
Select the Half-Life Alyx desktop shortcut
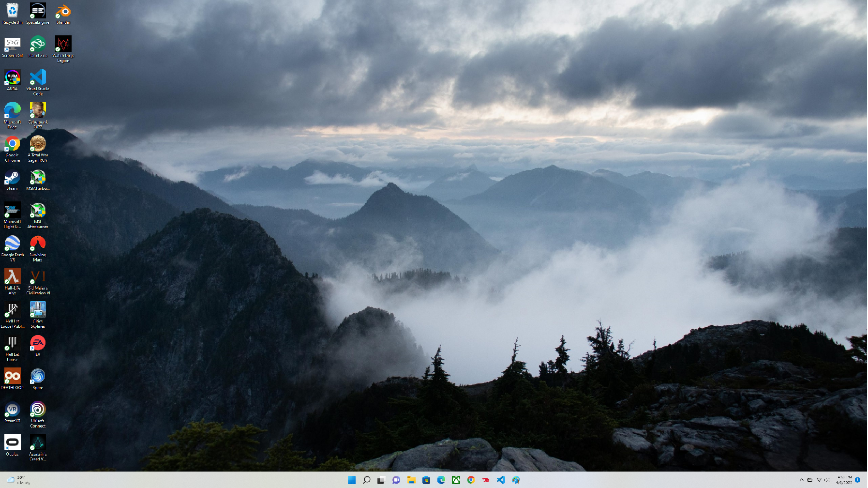[12, 282]
